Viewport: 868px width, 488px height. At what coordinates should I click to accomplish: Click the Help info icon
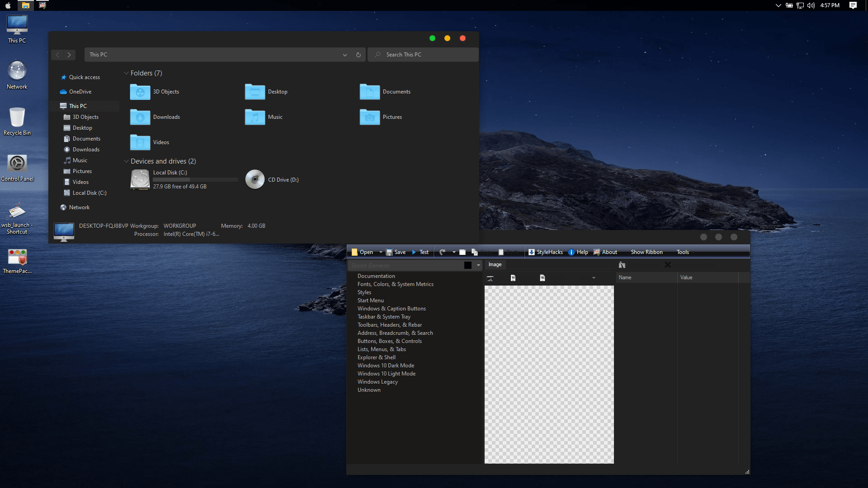tap(571, 252)
